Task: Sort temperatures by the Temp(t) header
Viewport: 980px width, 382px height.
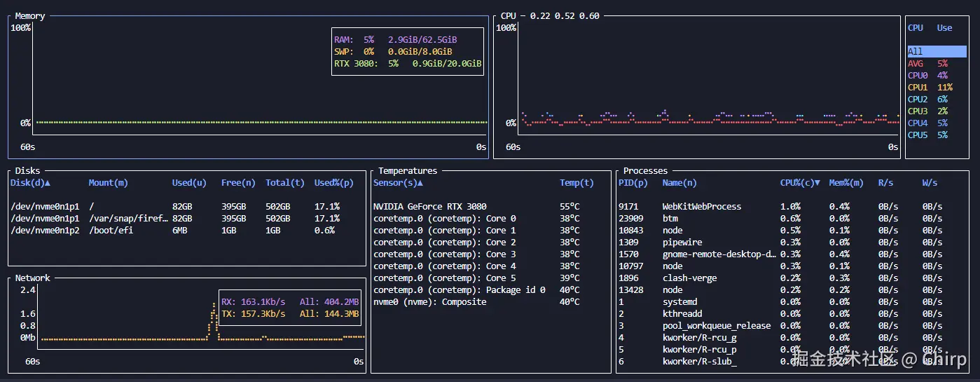Action: [576, 183]
